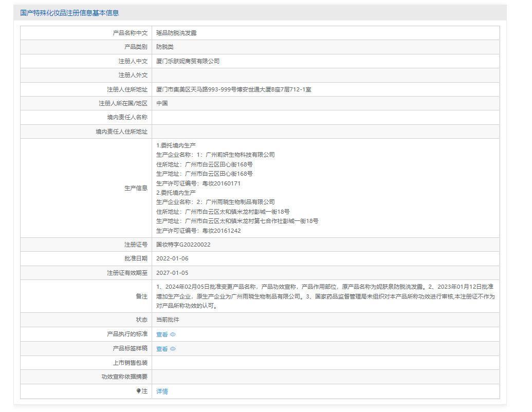Open the 查看 link for 产品执行的标准
Viewport: 532px width, 412px height.
tap(162, 334)
